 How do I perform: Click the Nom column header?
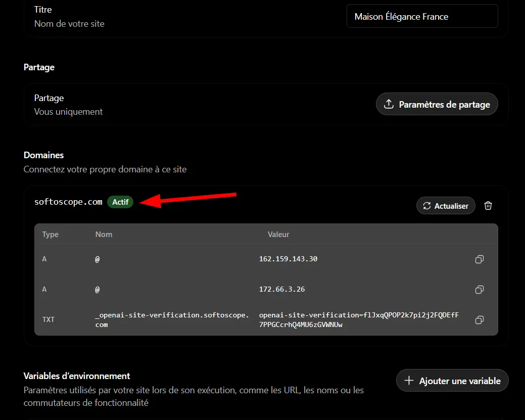[x=104, y=235]
